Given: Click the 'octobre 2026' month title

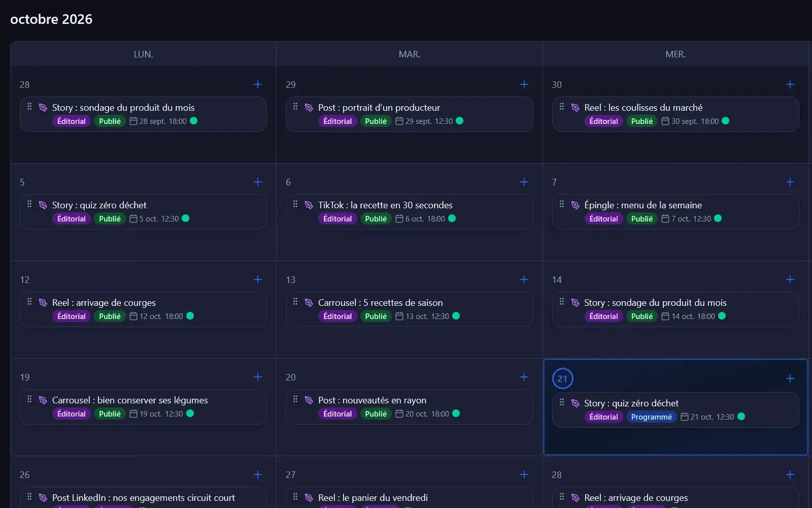Looking at the screenshot, I should [x=51, y=19].
